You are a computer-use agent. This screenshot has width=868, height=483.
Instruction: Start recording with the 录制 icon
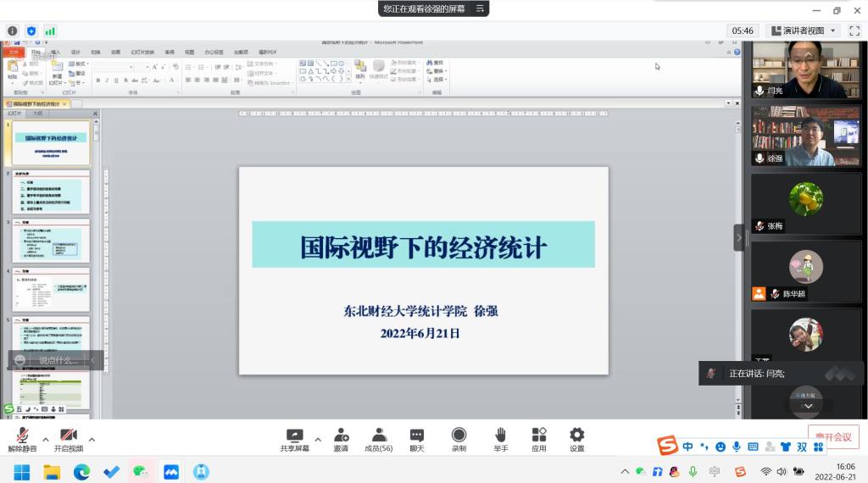point(459,437)
